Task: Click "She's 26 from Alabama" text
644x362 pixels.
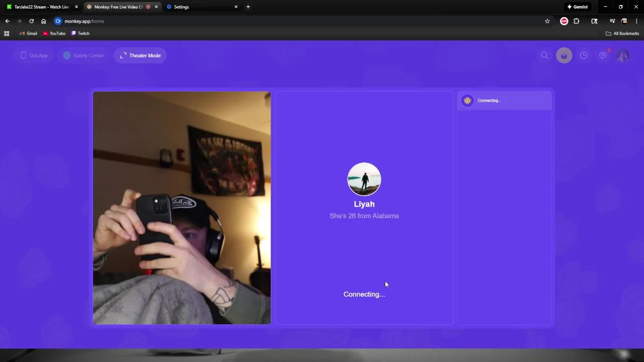Action: click(364, 216)
